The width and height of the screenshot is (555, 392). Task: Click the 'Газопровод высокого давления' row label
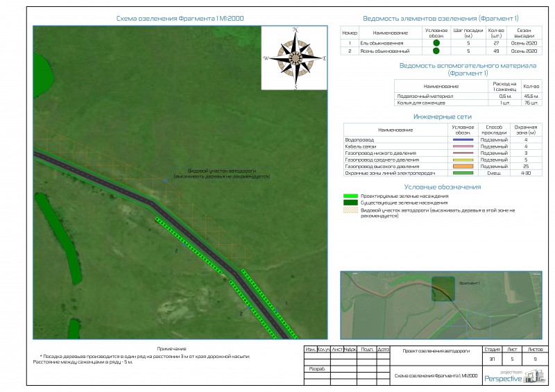point(382,166)
